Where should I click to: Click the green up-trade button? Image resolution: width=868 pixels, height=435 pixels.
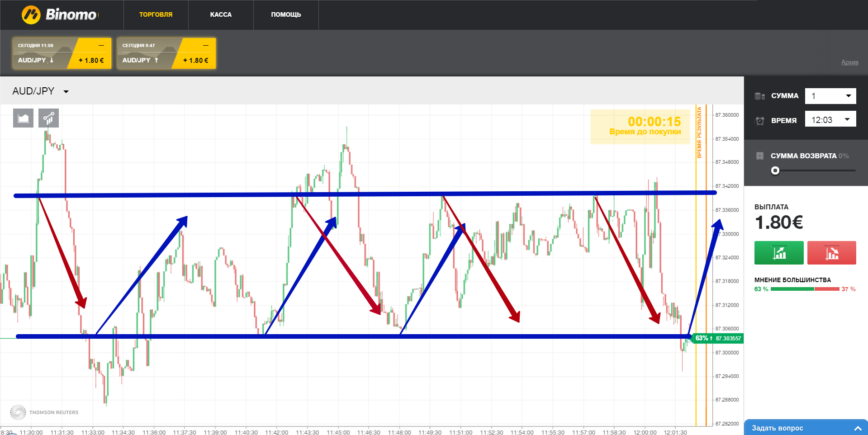coord(779,252)
